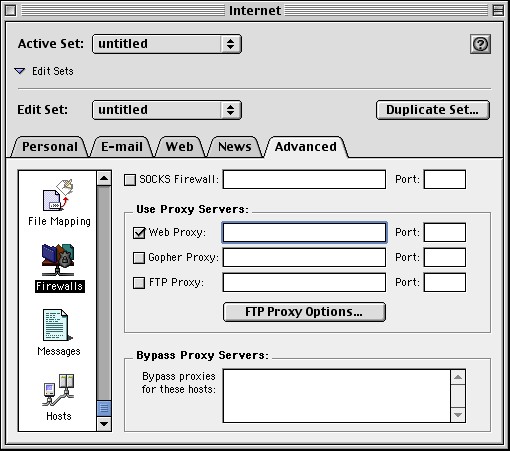Select the File Mapping icon
The width and height of the screenshot is (510, 451).
tap(59, 203)
